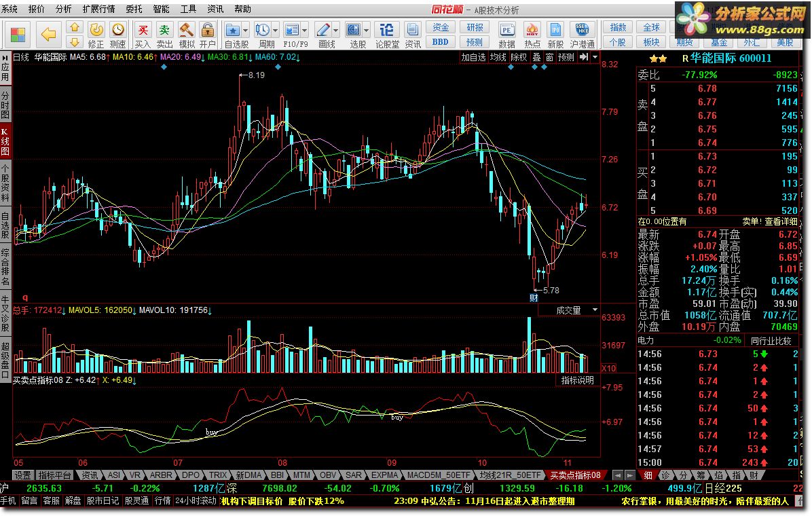Image resolution: width=812 pixels, height=516 pixels.
Task: Open the 系统 menu
Action: (10, 9)
